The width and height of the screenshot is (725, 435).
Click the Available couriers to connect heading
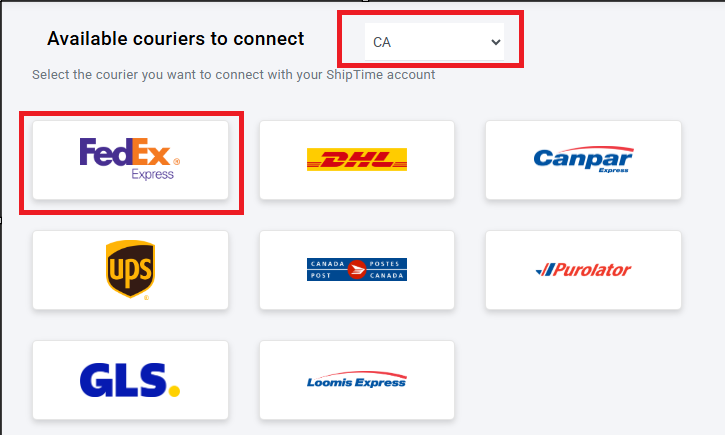(x=176, y=39)
